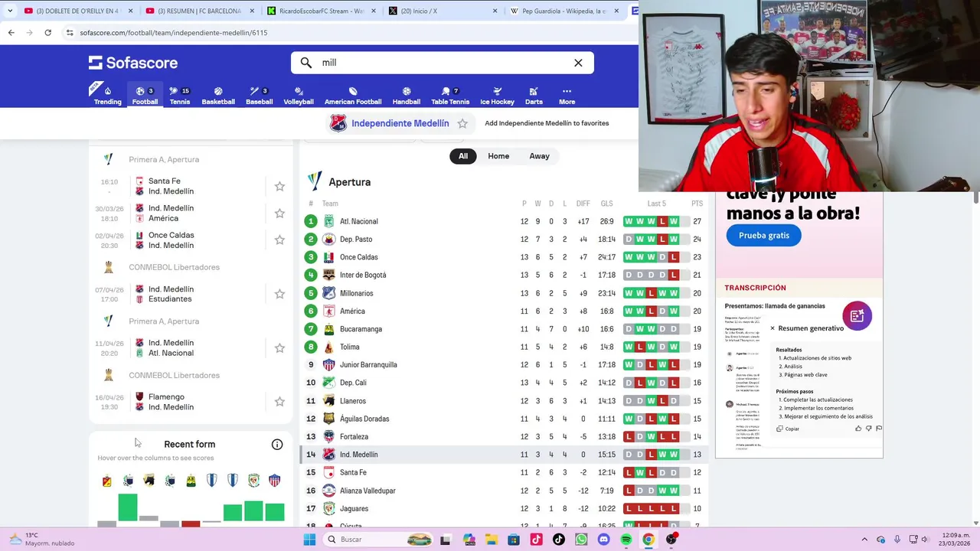Click the Prueba gratis button

pyautogui.click(x=763, y=235)
